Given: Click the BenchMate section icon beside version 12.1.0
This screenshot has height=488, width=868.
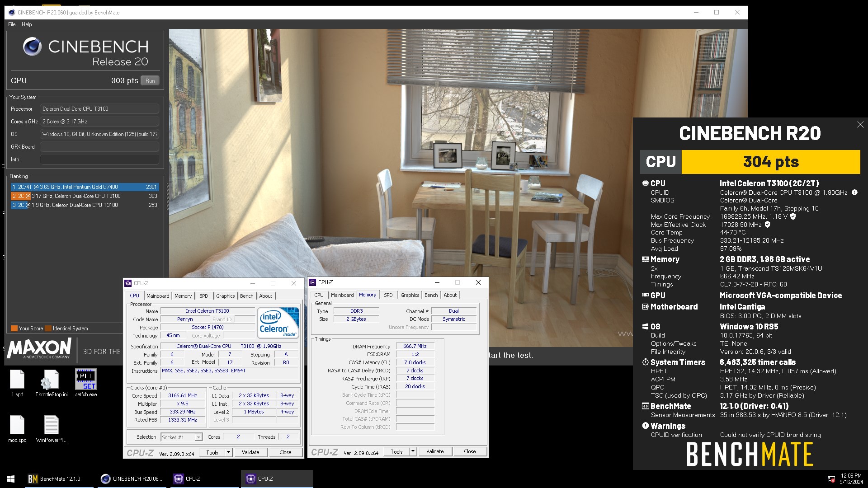Looking at the screenshot, I should (x=645, y=406).
